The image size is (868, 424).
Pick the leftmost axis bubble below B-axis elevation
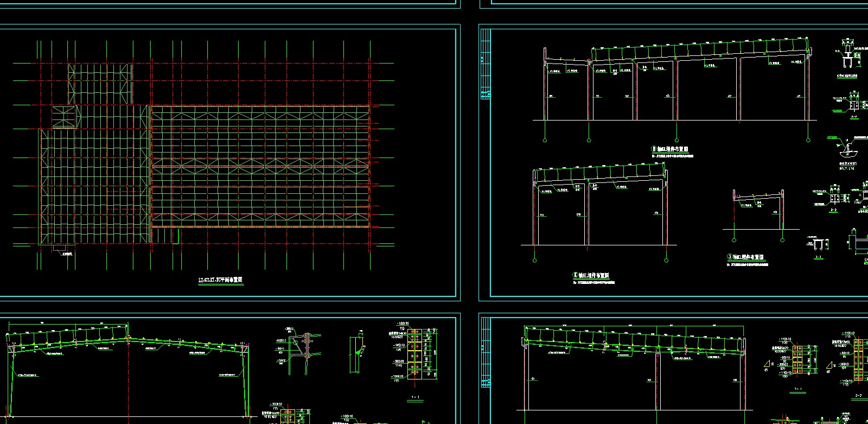(545, 140)
